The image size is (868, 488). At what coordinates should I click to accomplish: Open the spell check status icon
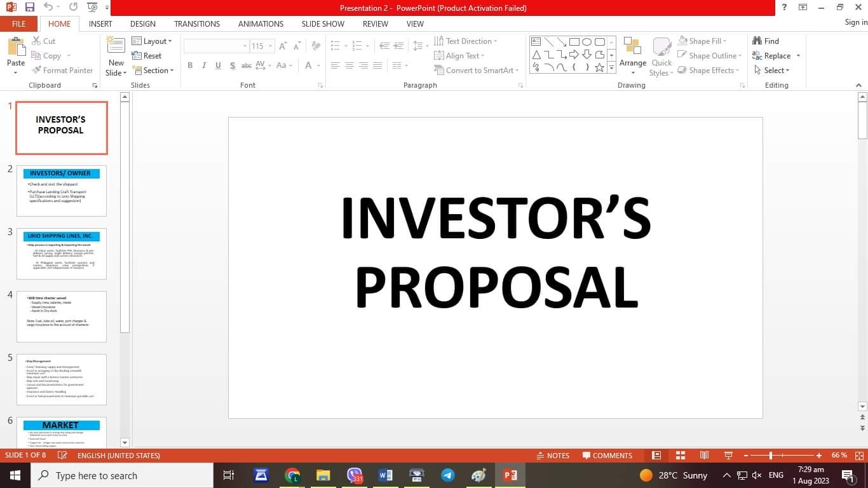tap(62, 456)
